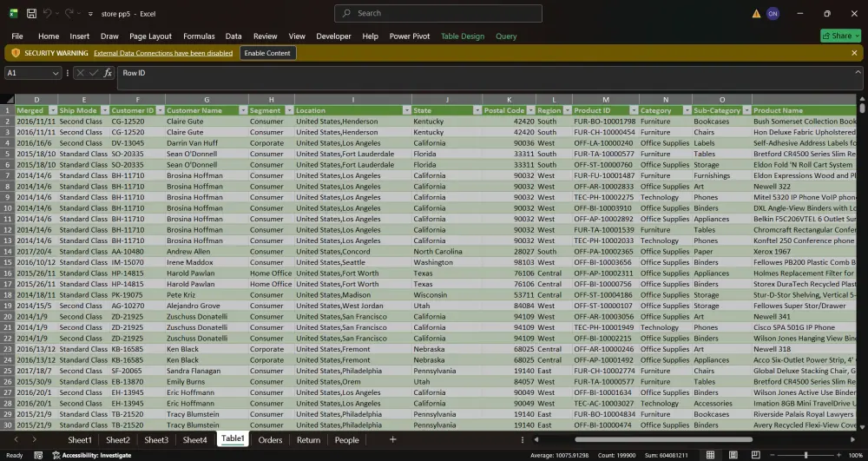Open the Postal Code filter dropdown
The image size is (868, 461).
[530, 110]
